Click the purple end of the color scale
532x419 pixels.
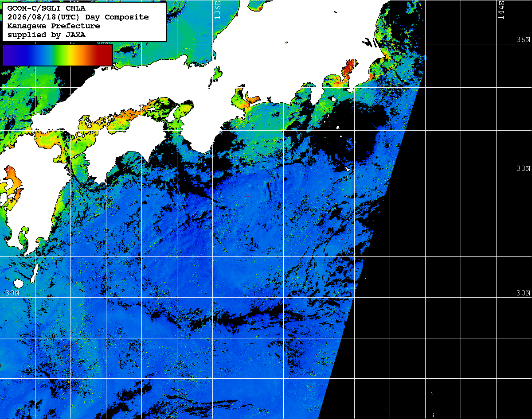point(9,54)
